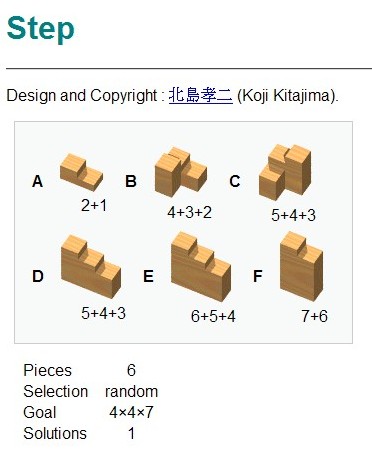Viewport: 372px width, 455px height.
Task: Click the 2+1 label under piece A
Action: point(94,205)
